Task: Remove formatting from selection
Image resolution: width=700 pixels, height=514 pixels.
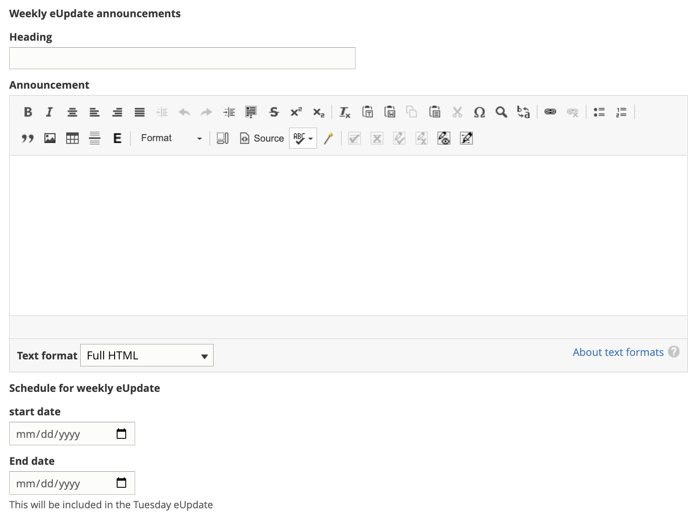Action: (345, 112)
